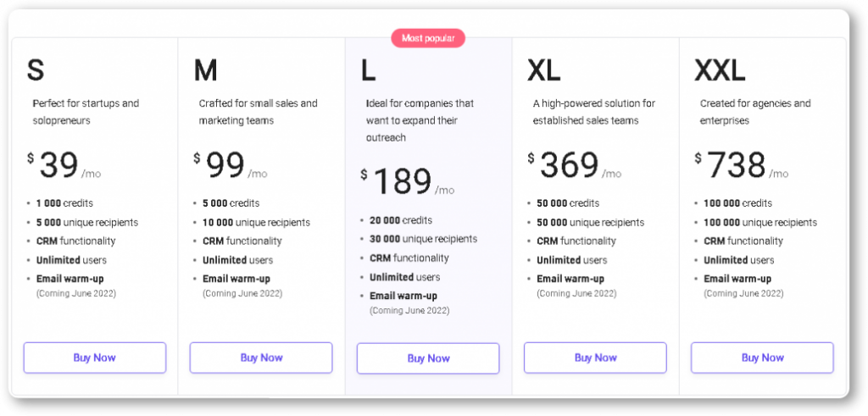The image size is (868, 416).
Task: Click the $738 per month price
Action: 742,165
